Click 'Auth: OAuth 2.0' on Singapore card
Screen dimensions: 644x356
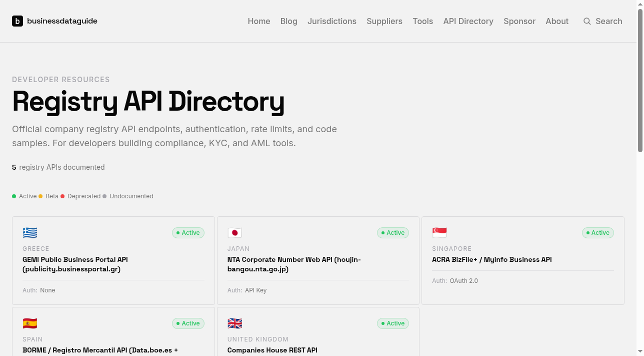click(x=455, y=281)
